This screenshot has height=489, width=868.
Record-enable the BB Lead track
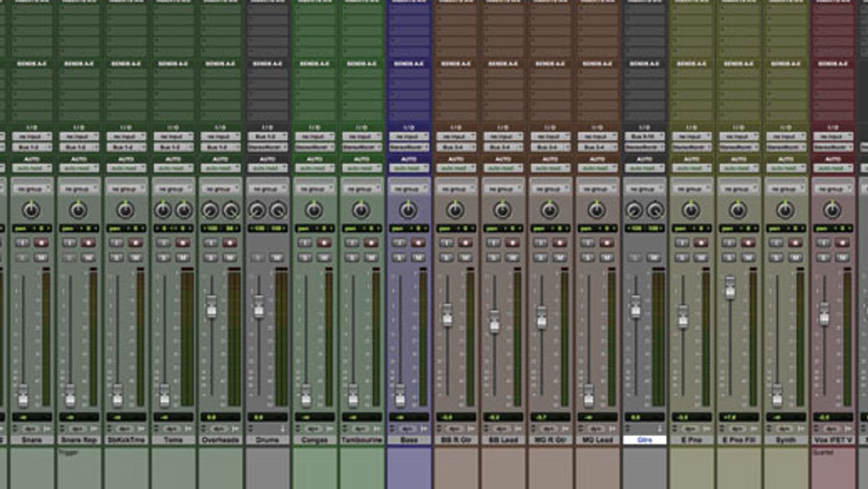pos(512,242)
